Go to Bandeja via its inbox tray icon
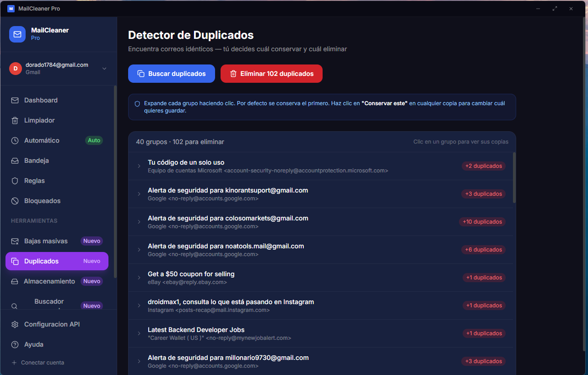 click(x=15, y=161)
